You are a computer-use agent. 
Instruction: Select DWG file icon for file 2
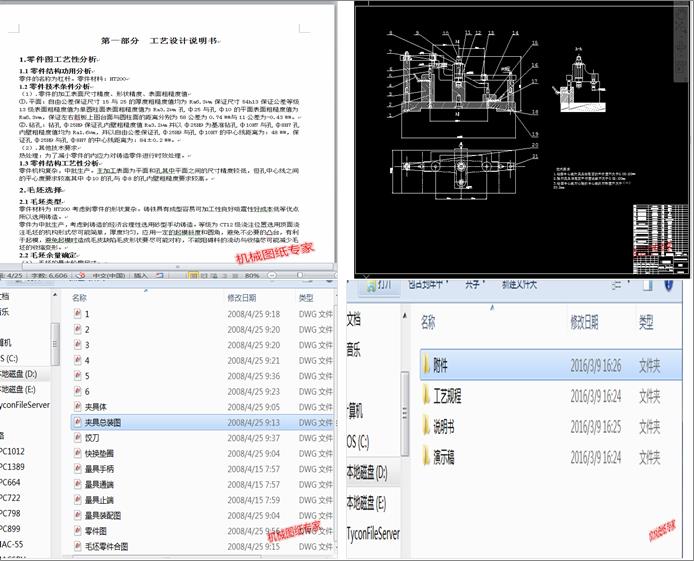point(77,329)
